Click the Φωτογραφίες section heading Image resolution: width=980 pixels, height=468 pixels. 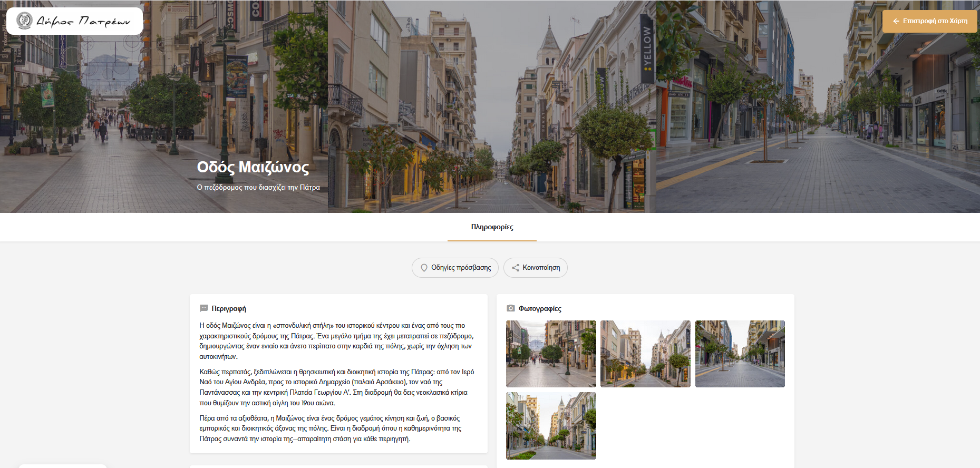pyautogui.click(x=540, y=308)
